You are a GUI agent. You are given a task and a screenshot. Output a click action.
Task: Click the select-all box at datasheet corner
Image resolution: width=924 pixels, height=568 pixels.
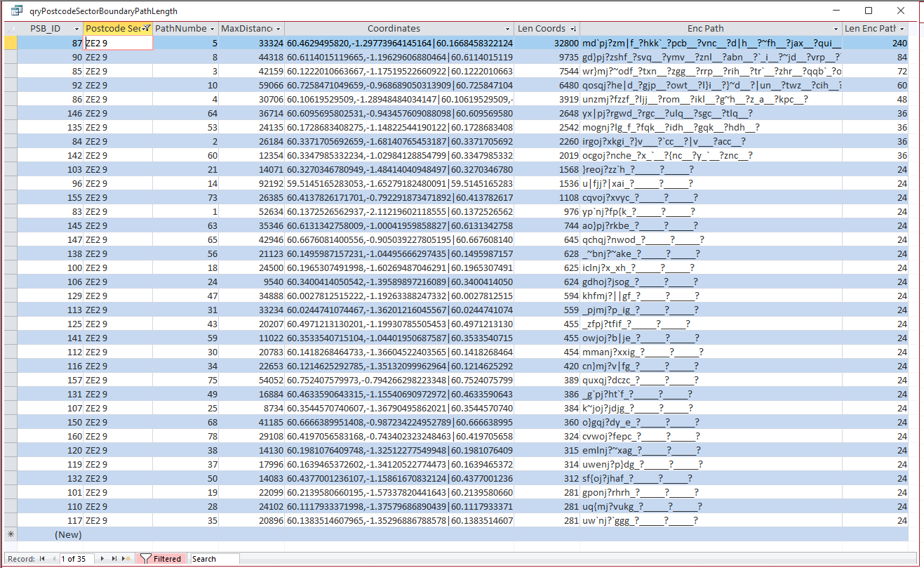10,29
